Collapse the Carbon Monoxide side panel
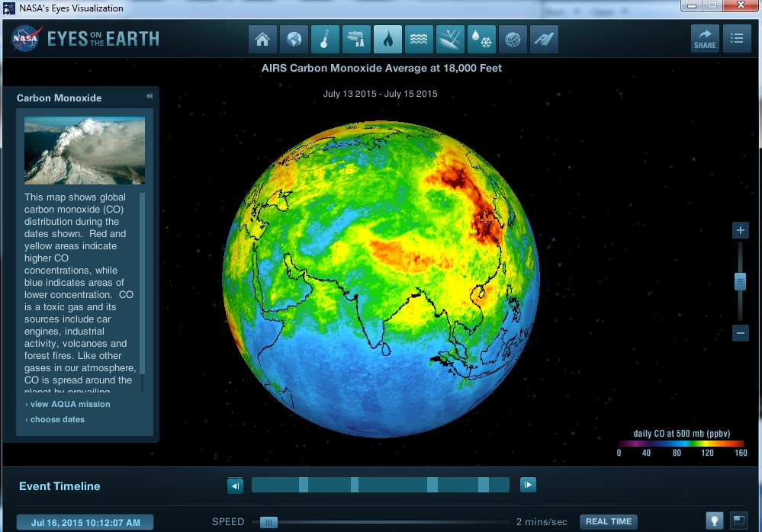Viewport: 762px width, 532px height. click(150, 96)
